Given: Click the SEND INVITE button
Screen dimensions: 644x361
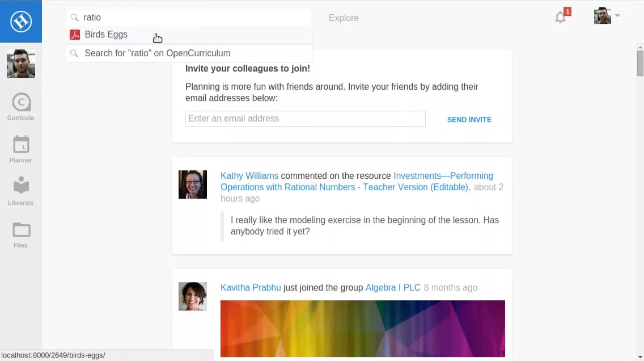Looking at the screenshot, I should pyautogui.click(x=469, y=120).
